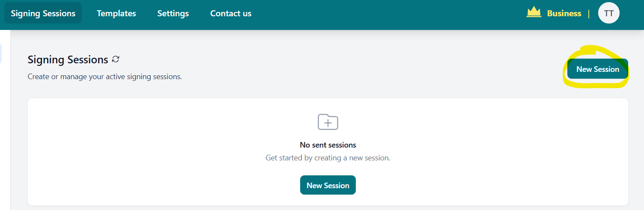The image size is (644, 210).
Task: Click the "Create or manage" subtitle text
Action: 105,77
